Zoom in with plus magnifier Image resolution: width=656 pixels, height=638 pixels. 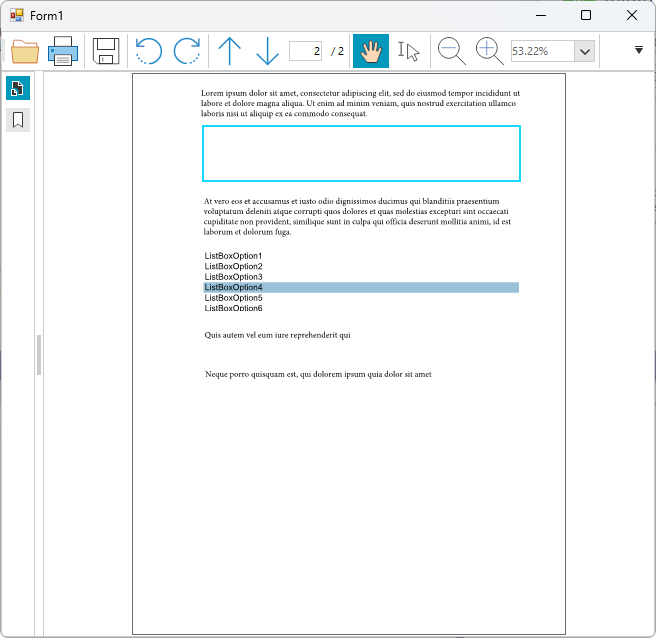pyautogui.click(x=489, y=51)
